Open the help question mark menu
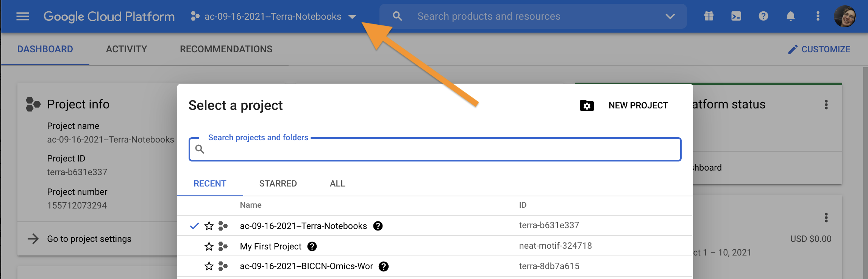Screen dimensions: 868x279 (x=763, y=16)
